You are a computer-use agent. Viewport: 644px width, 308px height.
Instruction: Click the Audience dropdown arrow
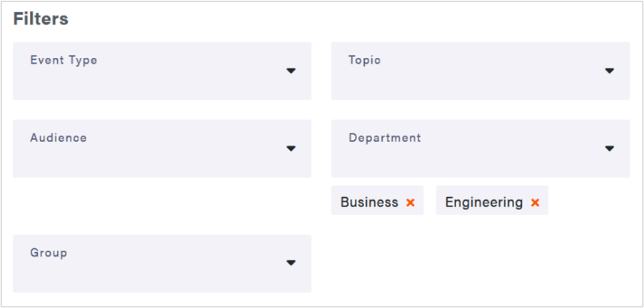pyautogui.click(x=291, y=149)
